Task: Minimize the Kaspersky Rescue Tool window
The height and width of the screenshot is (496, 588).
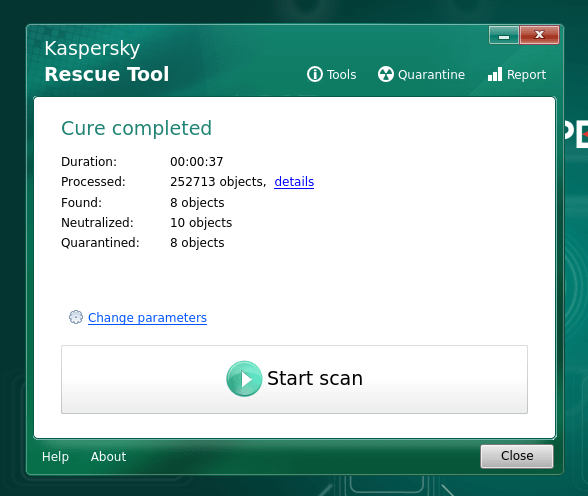Action: point(504,35)
